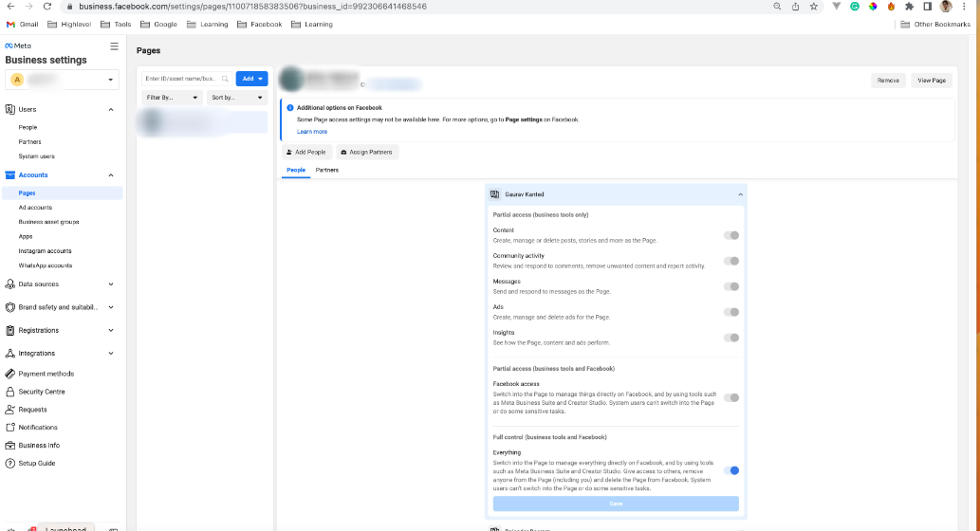This screenshot has height=531, width=980.
Task: Select Ad accounts in the sidebar
Action: coord(36,208)
